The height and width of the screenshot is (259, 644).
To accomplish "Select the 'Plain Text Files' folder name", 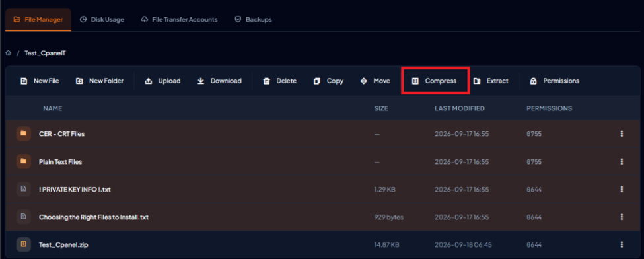I will point(60,162).
